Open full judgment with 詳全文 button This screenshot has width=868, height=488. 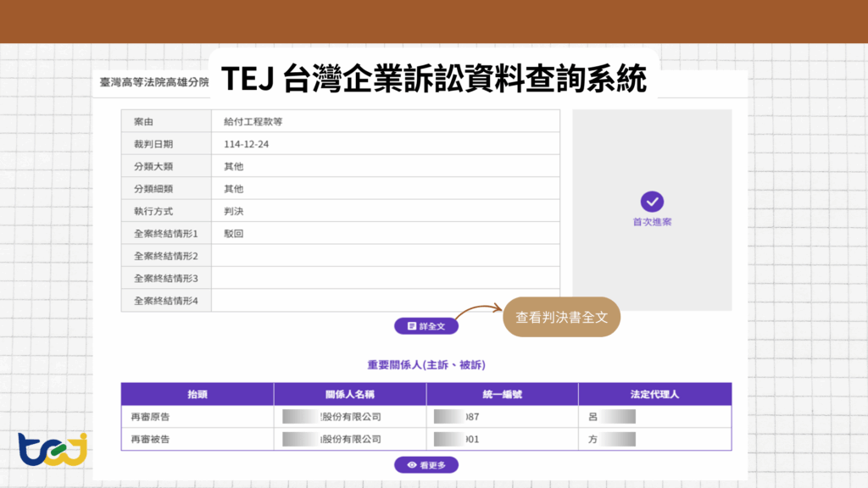pyautogui.click(x=426, y=326)
